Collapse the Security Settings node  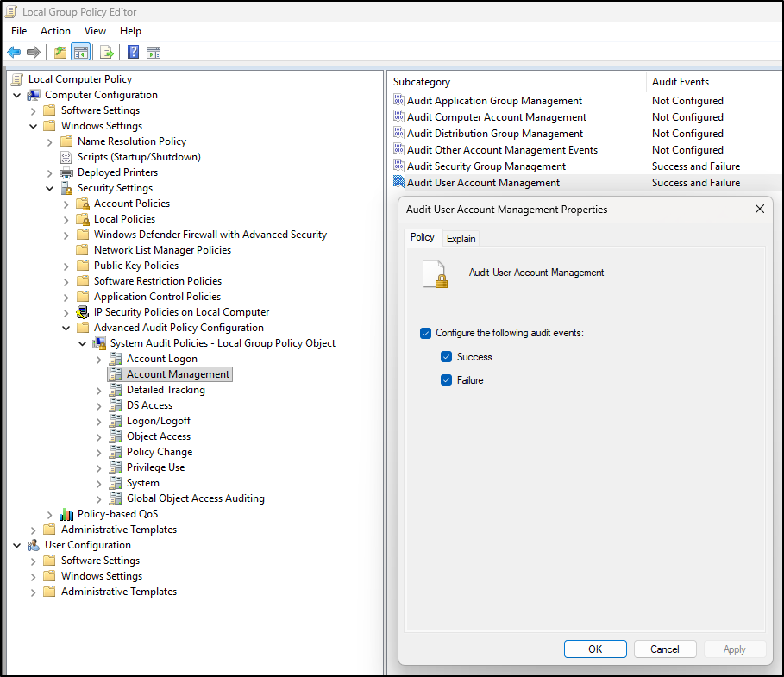[49, 189]
